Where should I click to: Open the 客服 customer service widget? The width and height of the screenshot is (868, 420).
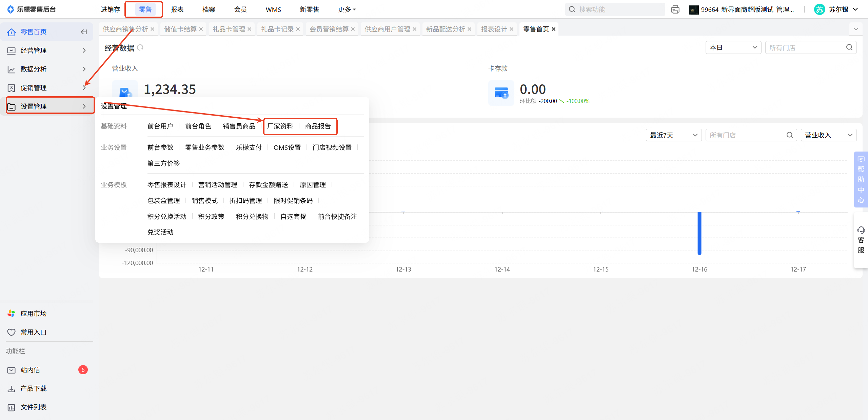coord(861,240)
